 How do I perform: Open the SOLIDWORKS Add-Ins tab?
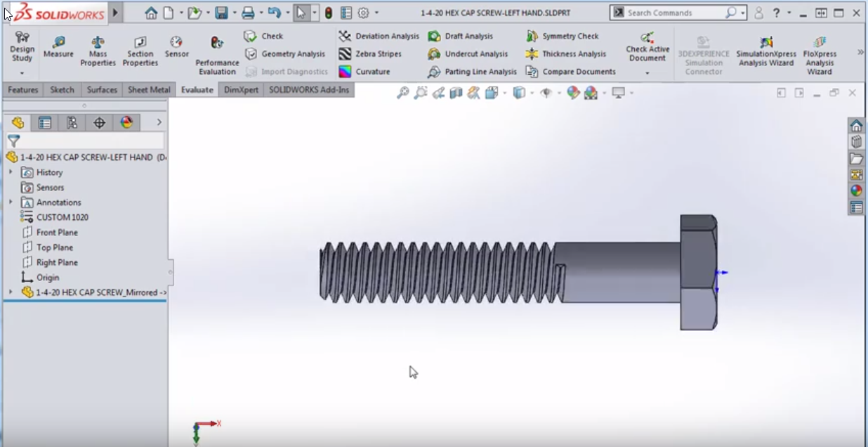tap(309, 90)
